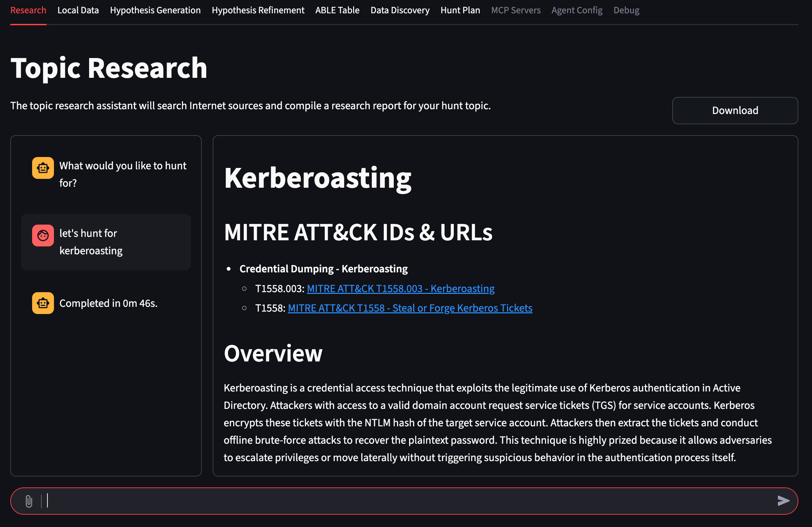Switch to the Local Data tab
Screen dimensions: 812x527
[78, 10]
